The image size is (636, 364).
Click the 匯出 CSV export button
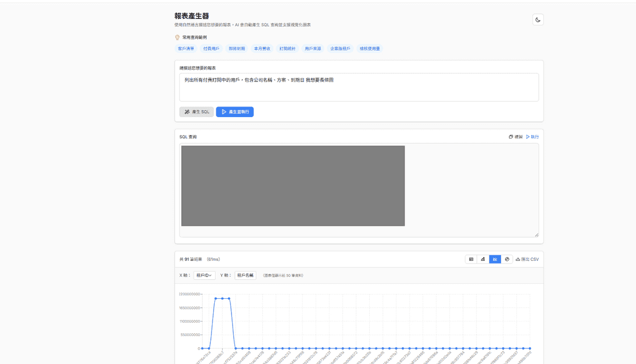coord(527,259)
